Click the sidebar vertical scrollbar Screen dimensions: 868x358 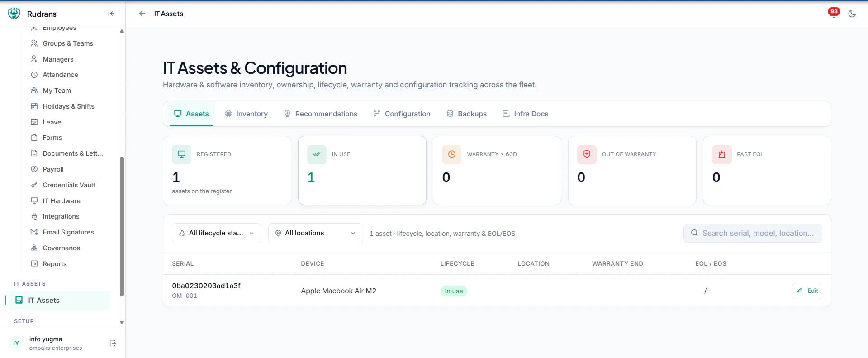122,226
